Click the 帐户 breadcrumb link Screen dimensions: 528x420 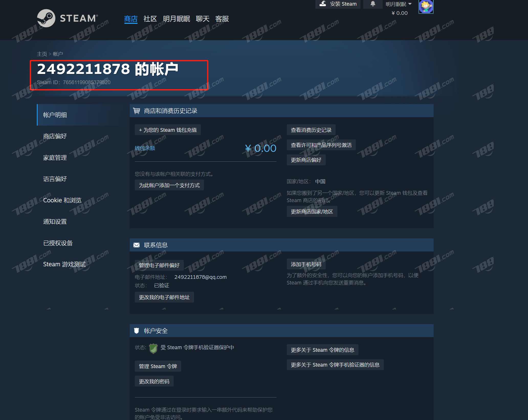58,54
